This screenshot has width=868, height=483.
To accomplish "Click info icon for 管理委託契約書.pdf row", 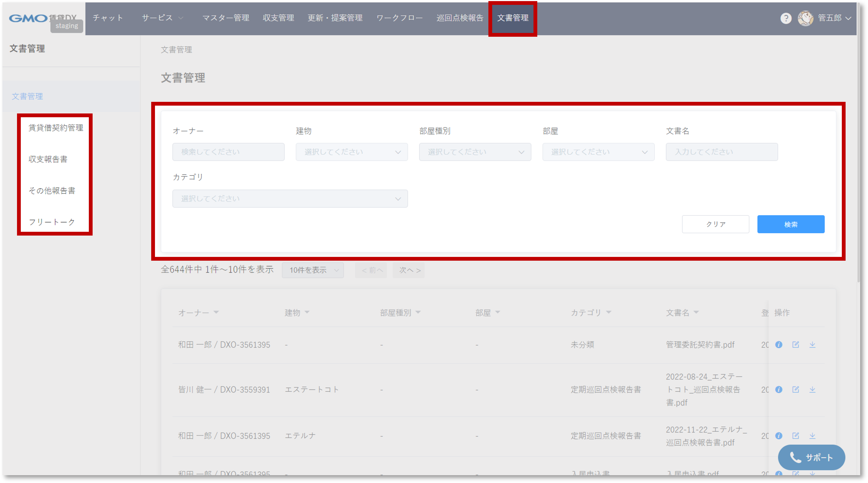I will click(x=779, y=344).
